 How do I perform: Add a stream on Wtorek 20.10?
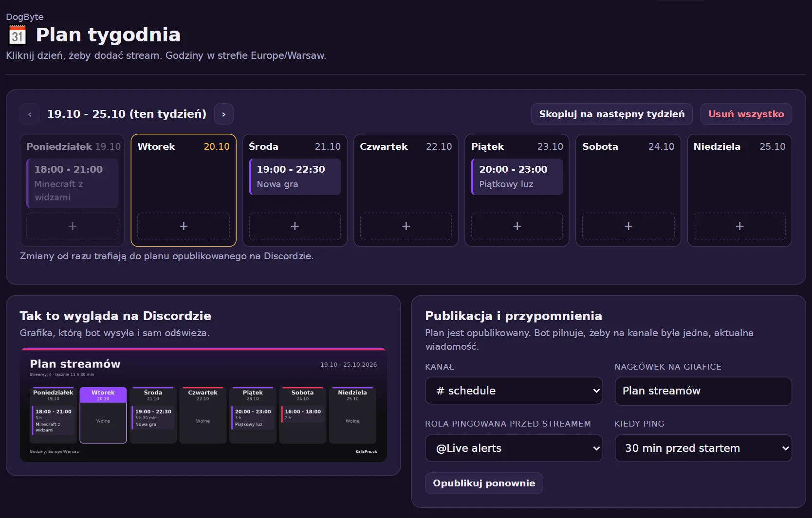[x=184, y=226]
